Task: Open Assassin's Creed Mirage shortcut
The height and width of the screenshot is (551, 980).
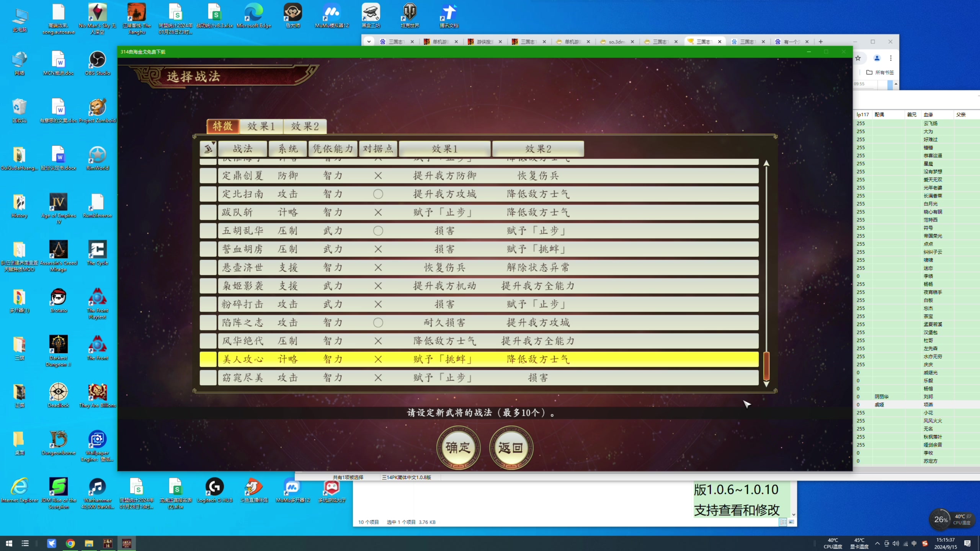Action: (58, 256)
